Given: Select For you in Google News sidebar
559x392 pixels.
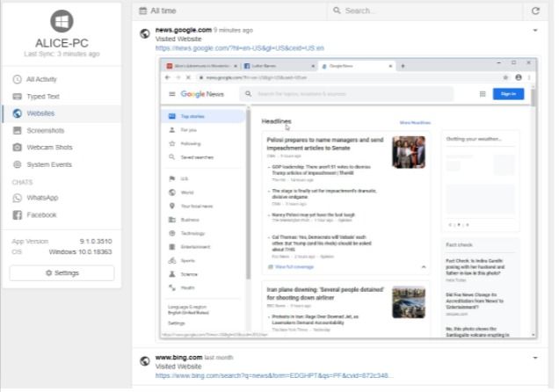Looking at the screenshot, I should (x=204, y=130).
